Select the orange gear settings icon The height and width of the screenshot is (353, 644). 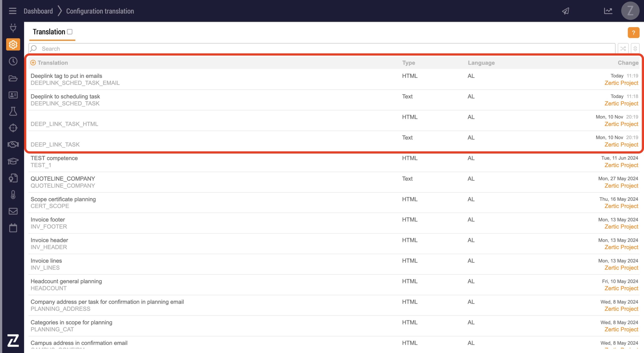13,44
